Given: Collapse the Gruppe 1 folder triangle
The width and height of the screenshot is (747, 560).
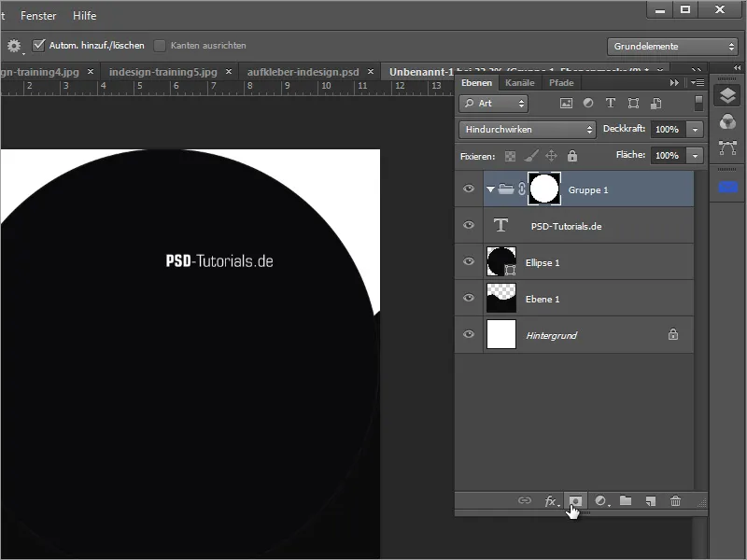Looking at the screenshot, I should [490, 189].
